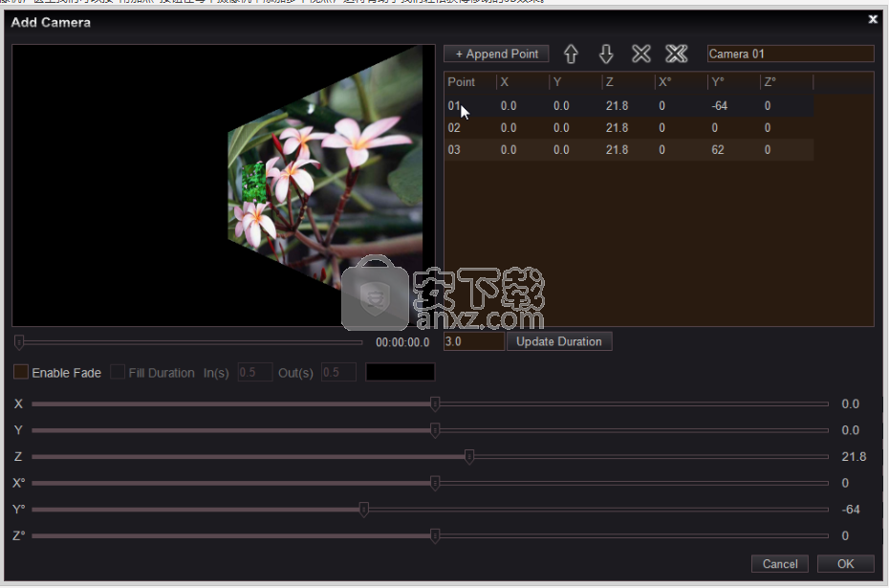The width and height of the screenshot is (889, 588).
Task: Click the Update Duration button
Action: click(x=559, y=341)
